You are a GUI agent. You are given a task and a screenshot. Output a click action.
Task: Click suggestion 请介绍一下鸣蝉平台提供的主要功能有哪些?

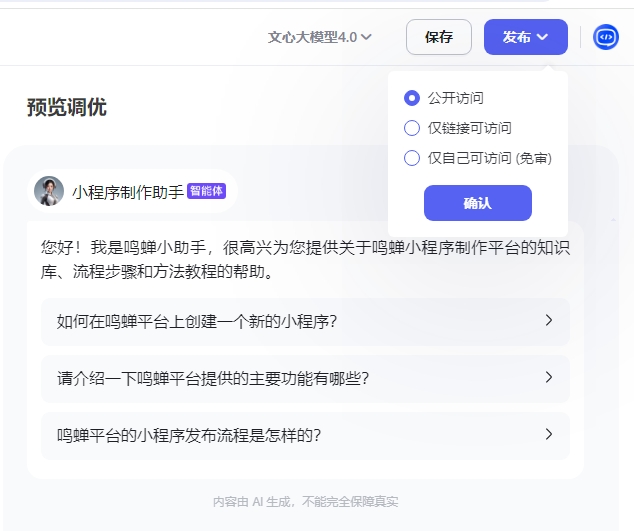coord(305,379)
